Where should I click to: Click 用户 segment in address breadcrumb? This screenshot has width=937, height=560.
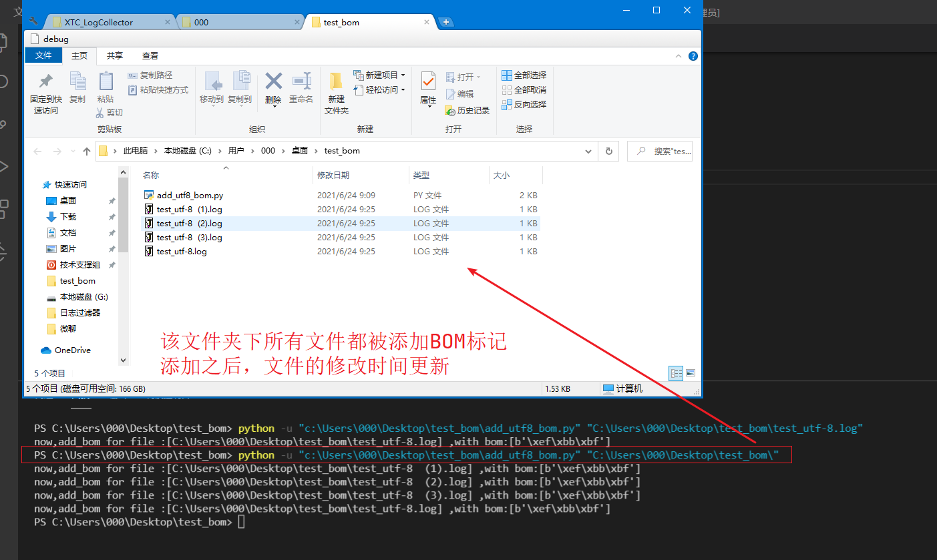click(236, 151)
